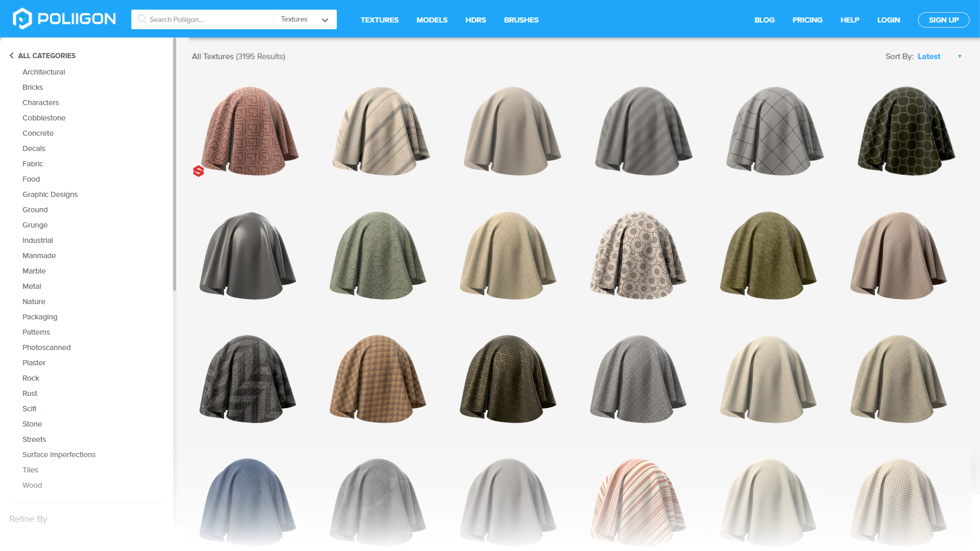The width and height of the screenshot is (980, 551).
Task: Select the Fabric category
Action: [x=33, y=164]
